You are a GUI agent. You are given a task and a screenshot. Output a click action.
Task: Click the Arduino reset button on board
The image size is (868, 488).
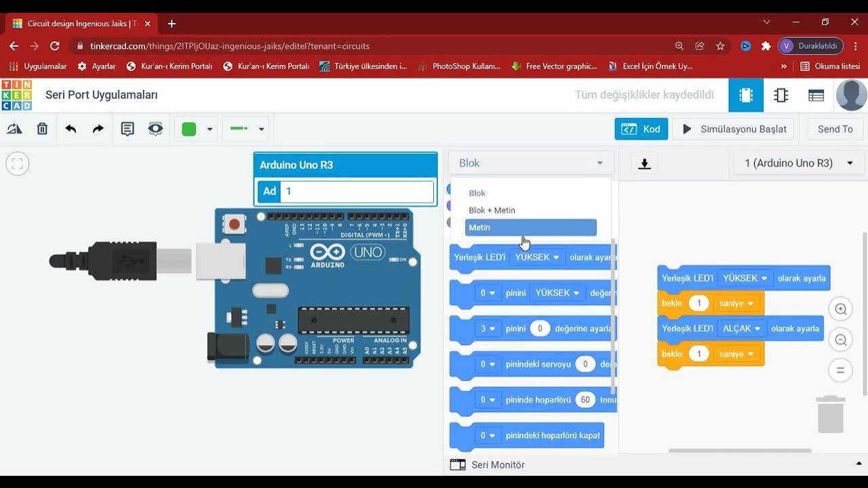(235, 224)
